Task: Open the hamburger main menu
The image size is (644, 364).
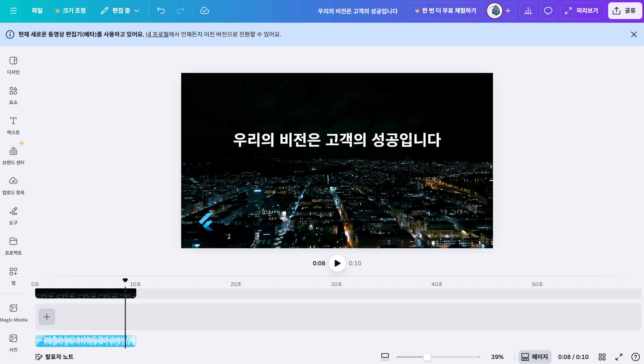Action: click(x=13, y=11)
